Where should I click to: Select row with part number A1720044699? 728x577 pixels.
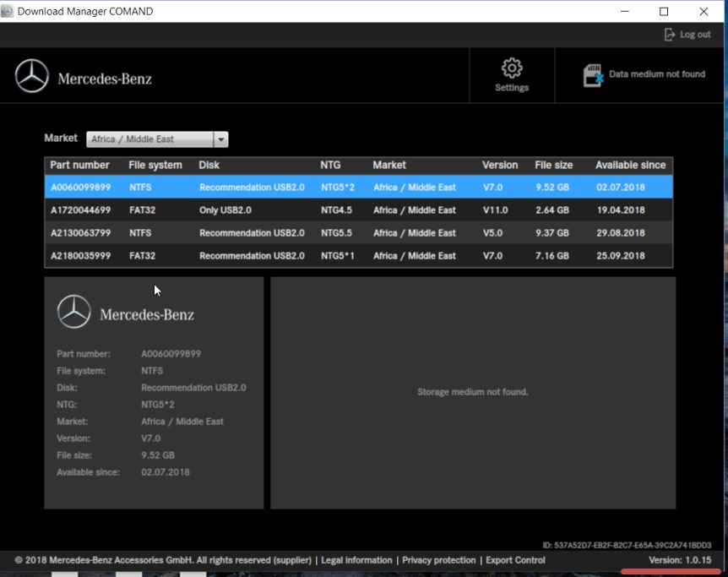pos(358,210)
